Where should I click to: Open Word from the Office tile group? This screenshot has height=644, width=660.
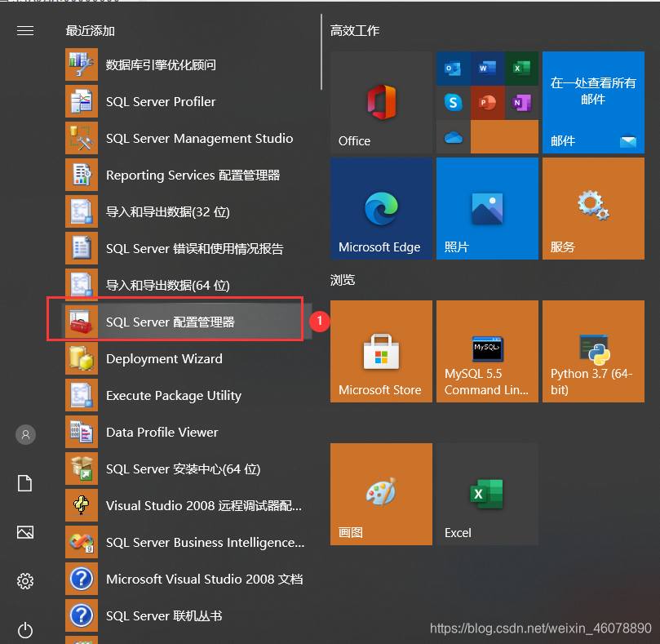[487, 69]
